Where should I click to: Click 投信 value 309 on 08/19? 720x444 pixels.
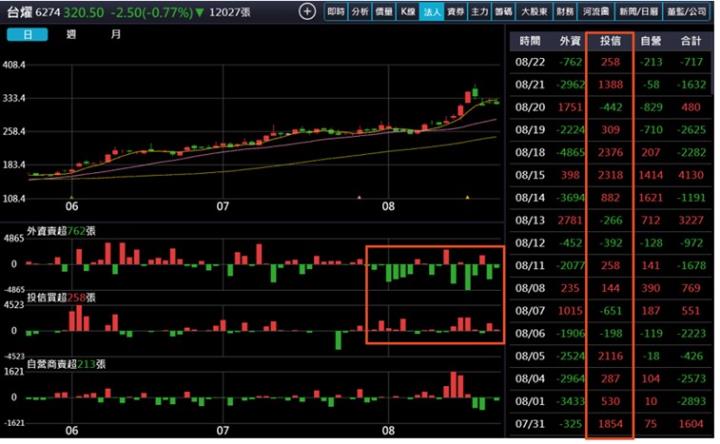click(x=610, y=129)
